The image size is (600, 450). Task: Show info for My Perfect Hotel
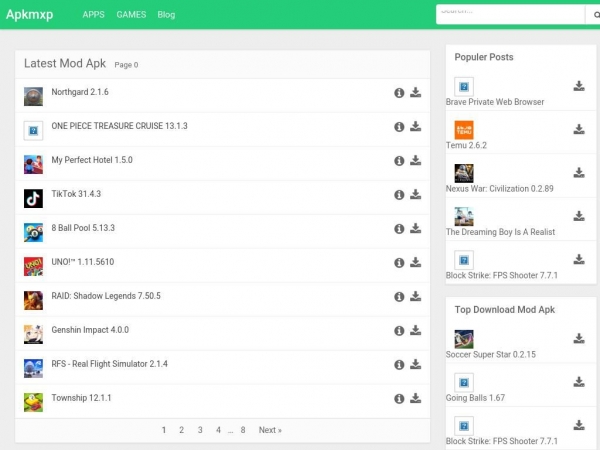click(399, 161)
